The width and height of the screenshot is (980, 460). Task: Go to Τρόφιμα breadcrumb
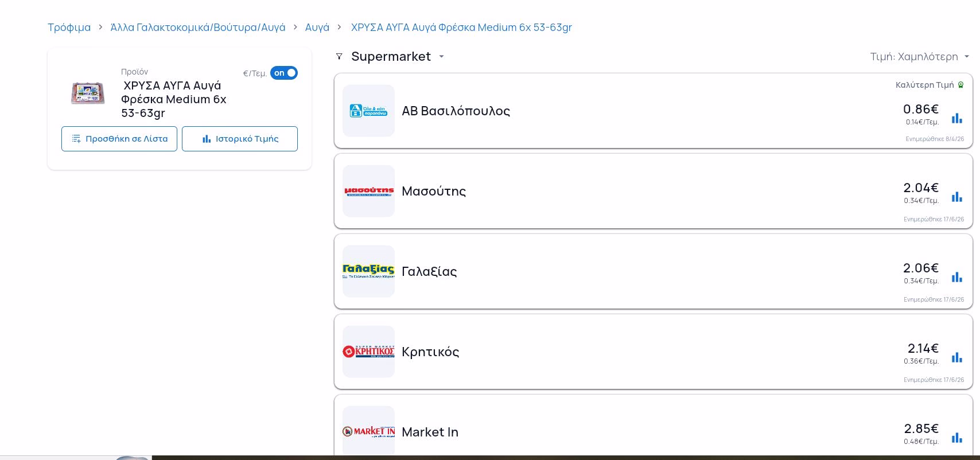69,27
